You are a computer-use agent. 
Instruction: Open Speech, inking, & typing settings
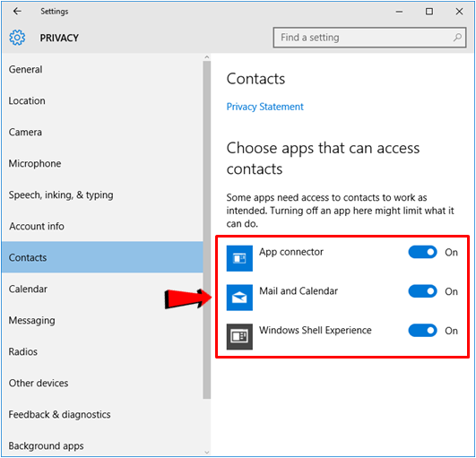coord(102,194)
